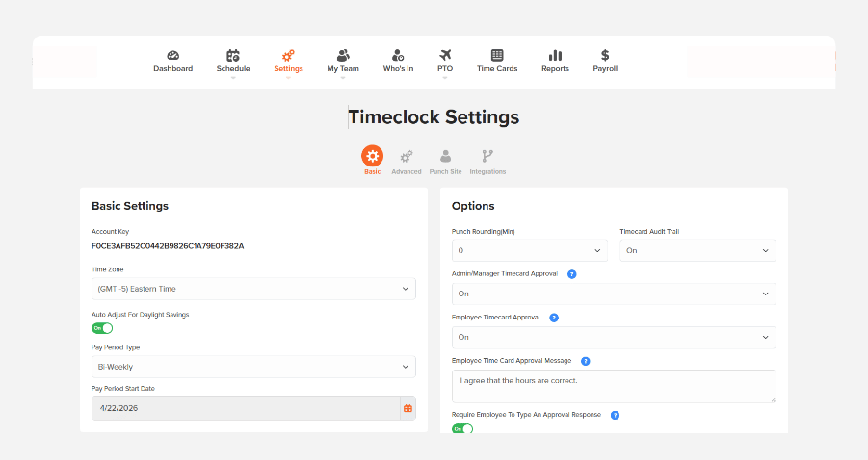
Task: Open the Who's In icon
Action: [398, 55]
